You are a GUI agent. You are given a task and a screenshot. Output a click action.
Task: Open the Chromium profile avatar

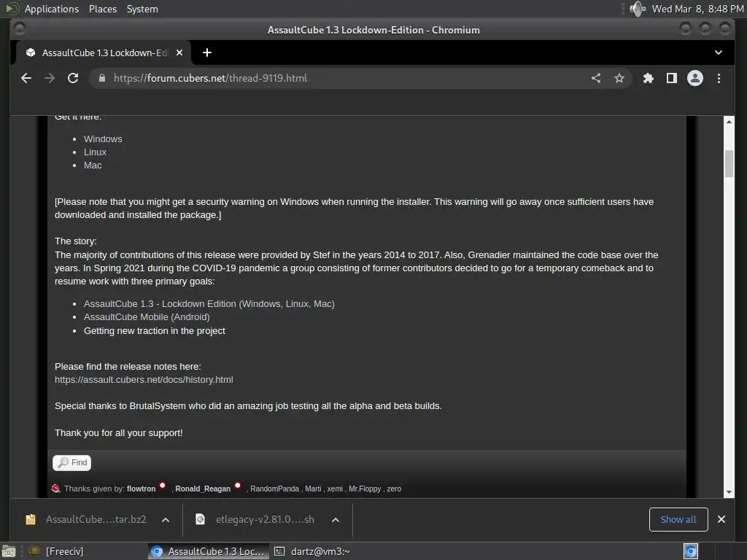tap(695, 78)
